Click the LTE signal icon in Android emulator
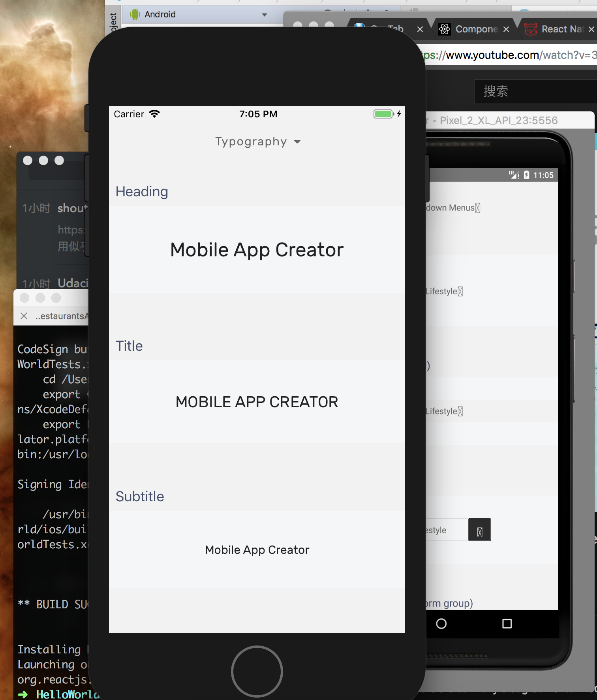Screen dimensions: 597x700 click(x=514, y=175)
